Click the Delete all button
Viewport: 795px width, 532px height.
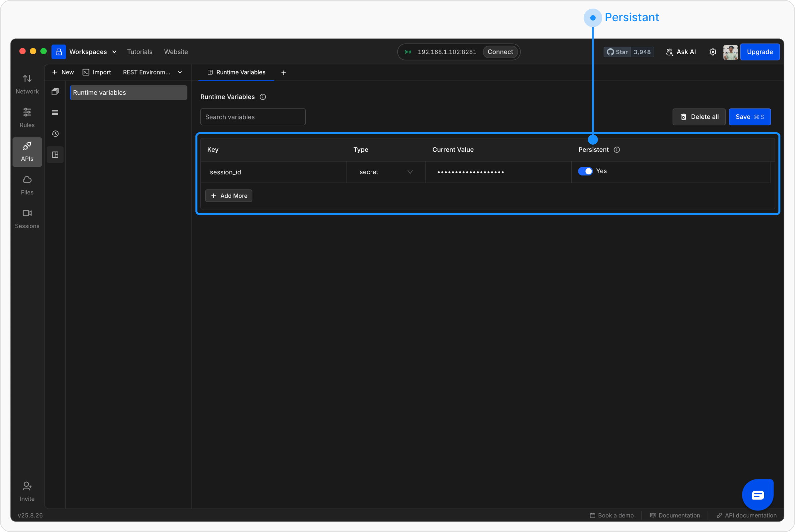click(699, 117)
